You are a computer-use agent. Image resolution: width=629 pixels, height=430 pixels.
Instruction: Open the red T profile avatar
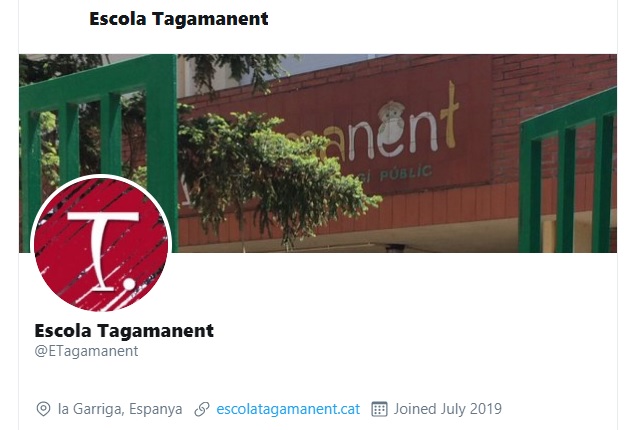(101, 244)
